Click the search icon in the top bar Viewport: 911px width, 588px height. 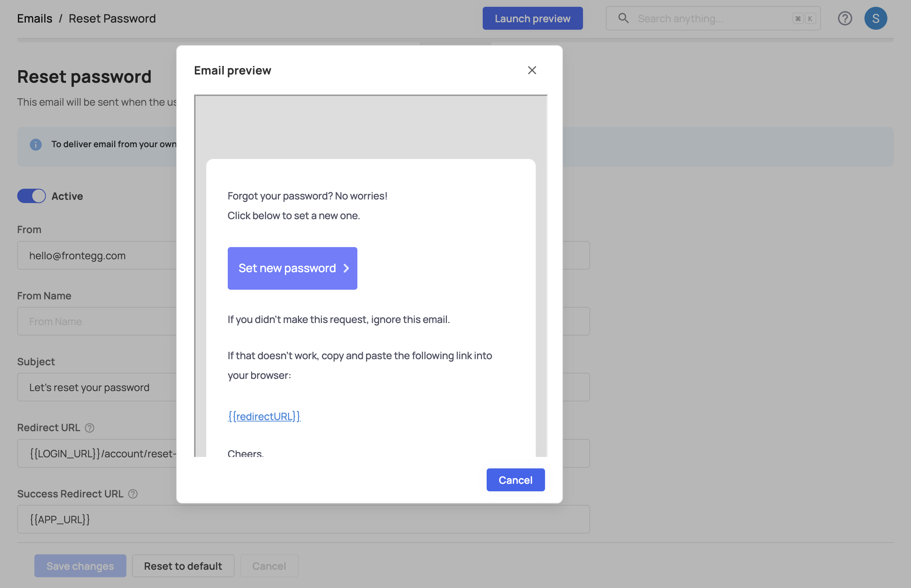pyautogui.click(x=623, y=17)
